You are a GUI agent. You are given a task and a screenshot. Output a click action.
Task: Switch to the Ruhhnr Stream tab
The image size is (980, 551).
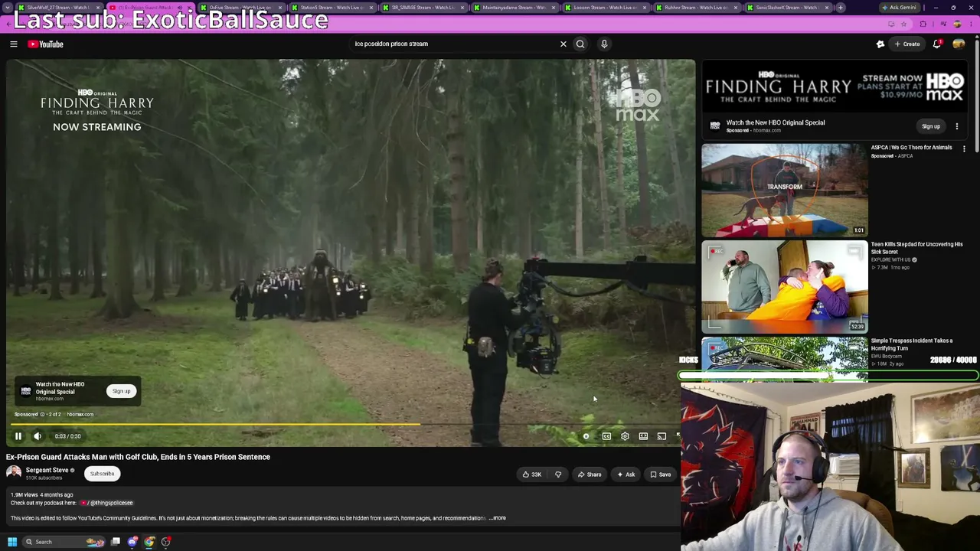coord(696,8)
